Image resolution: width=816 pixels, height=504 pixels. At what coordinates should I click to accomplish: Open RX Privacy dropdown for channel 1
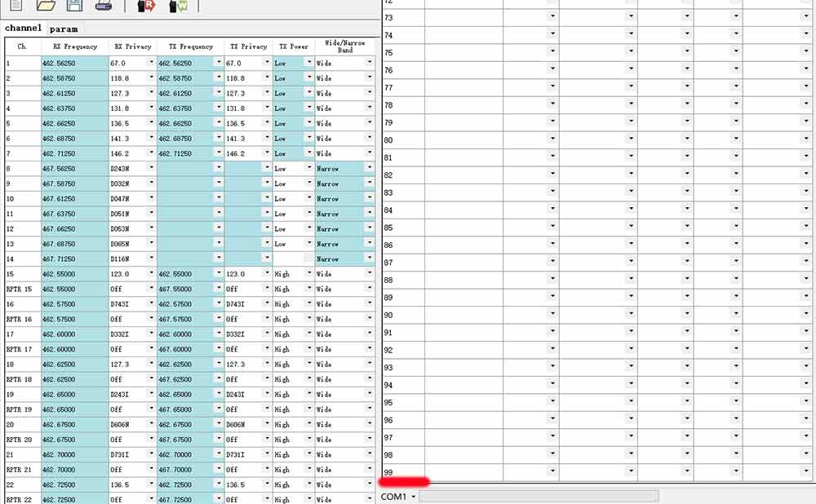click(x=152, y=63)
